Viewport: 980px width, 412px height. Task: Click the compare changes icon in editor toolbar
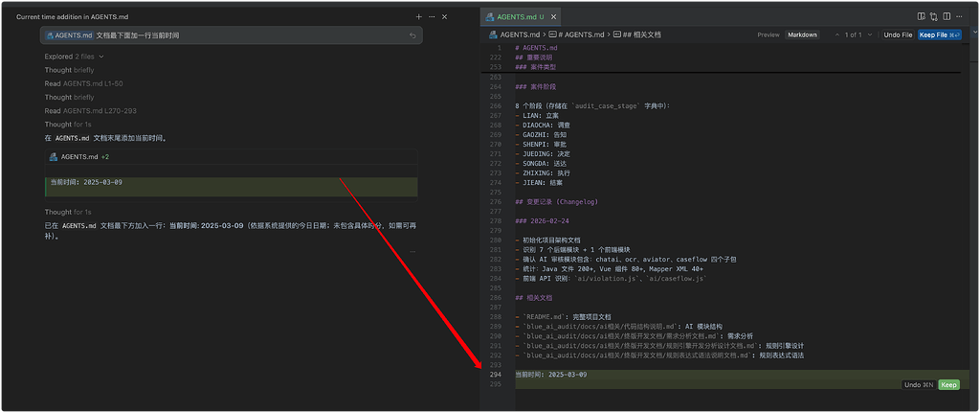click(934, 17)
